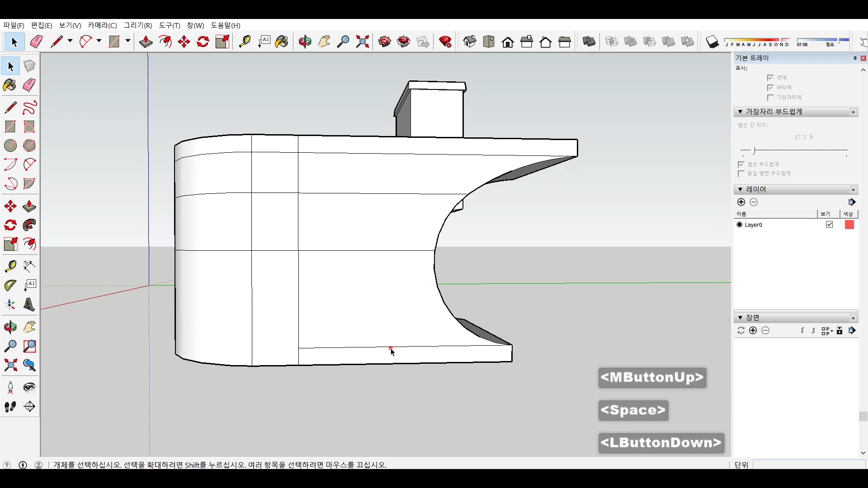Click the add scene plus button

tap(753, 330)
